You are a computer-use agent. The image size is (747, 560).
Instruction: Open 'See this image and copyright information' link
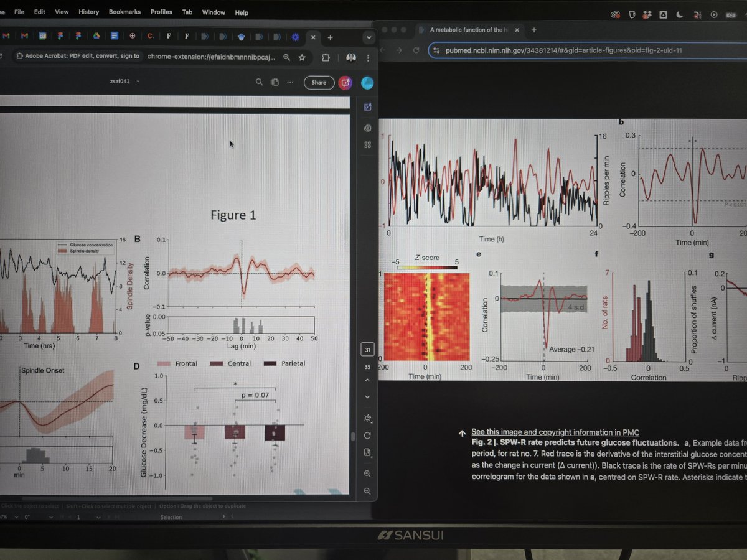(x=555, y=432)
